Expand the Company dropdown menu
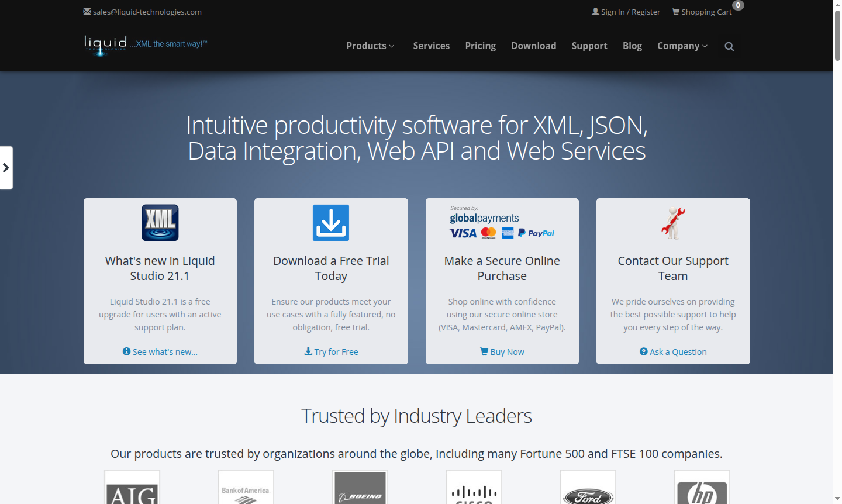Image resolution: width=842 pixels, height=504 pixels. click(682, 46)
